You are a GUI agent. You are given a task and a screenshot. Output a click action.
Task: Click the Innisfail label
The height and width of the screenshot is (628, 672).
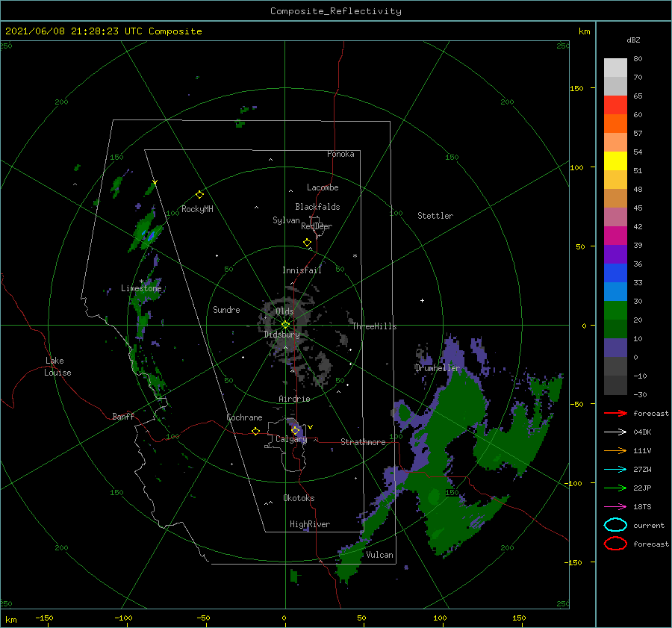[x=302, y=270]
